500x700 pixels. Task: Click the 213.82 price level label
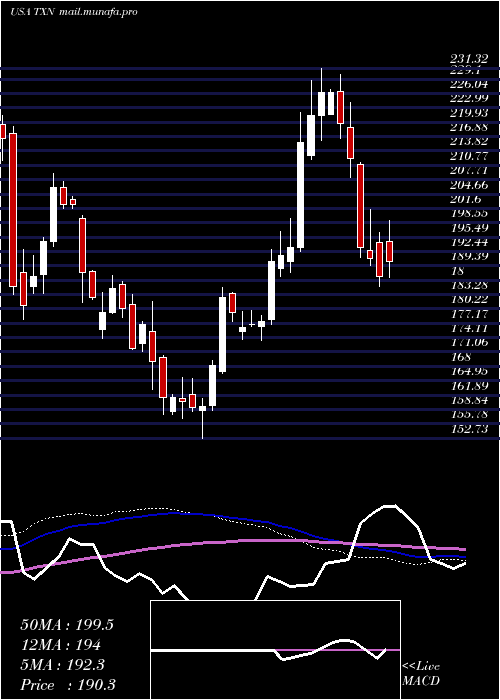(469, 142)
